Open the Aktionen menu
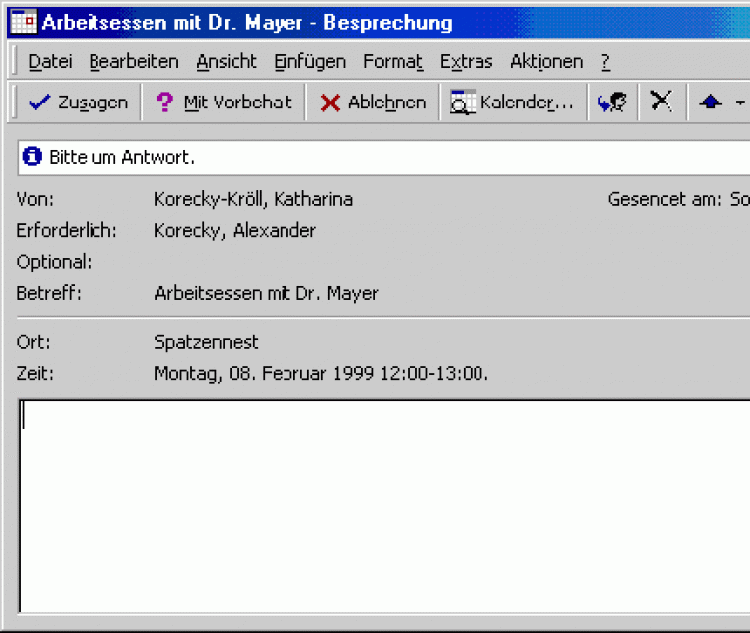Screen dimensions: 750x633 click(x=546, y=62)
